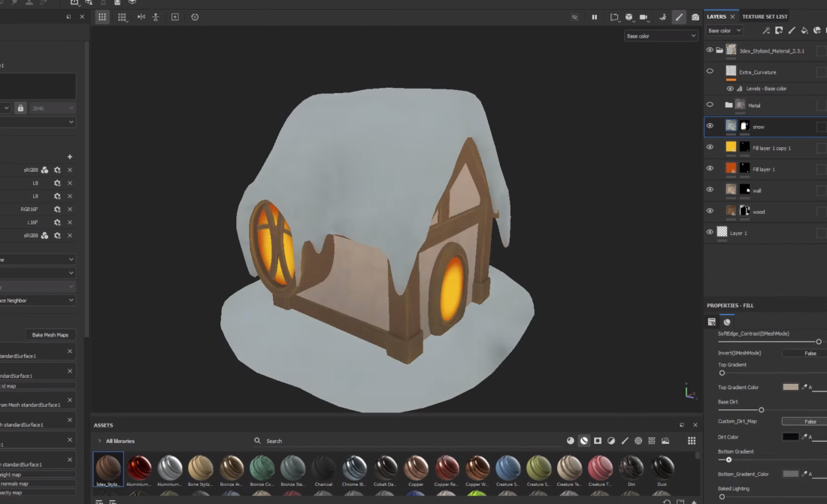Toggle visibility of the wood layer
Viewport: 827px width, 504px height.
pyautogui.click(x=710, y=211)
